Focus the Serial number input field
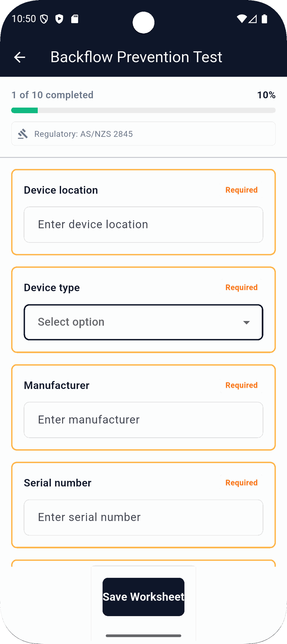The height and width of the screenshot is (644, 287). point(143,518)
